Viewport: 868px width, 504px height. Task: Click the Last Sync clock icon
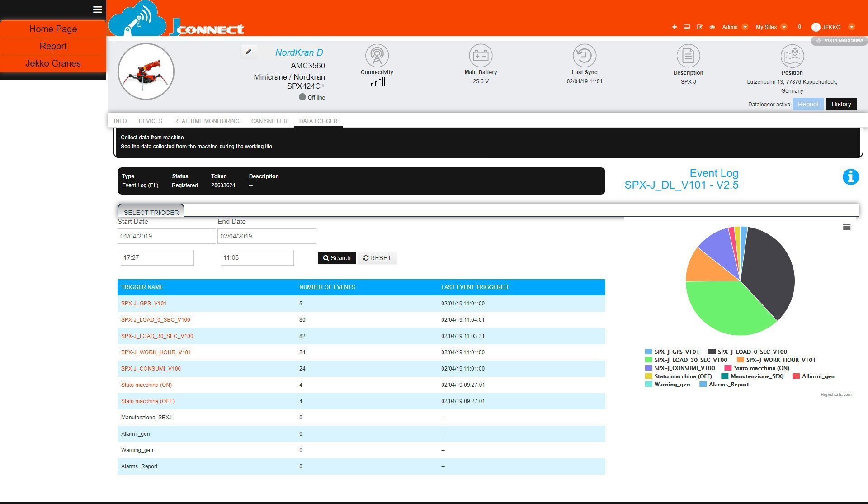(584, 56)
